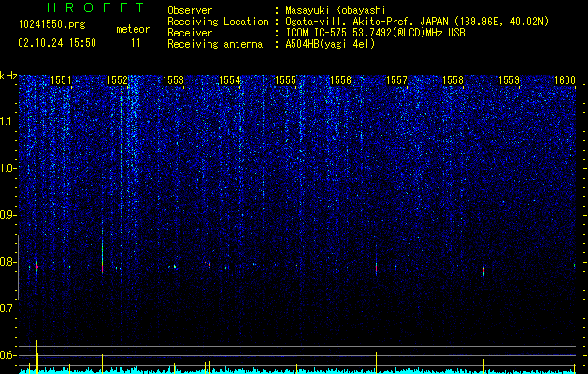This screenshot has width=588, height=374.
Task: Click the 0.8 kHz axis label
Action: 8,262
